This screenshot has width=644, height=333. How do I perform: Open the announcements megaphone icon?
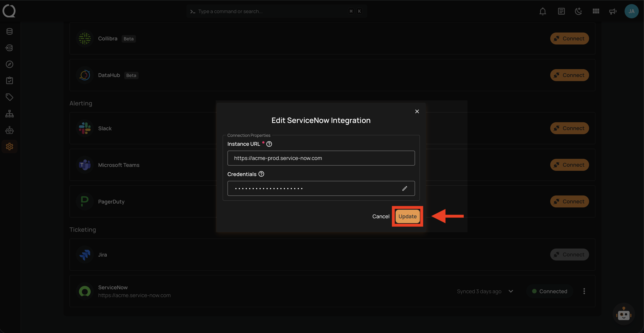tap(613, 11)
